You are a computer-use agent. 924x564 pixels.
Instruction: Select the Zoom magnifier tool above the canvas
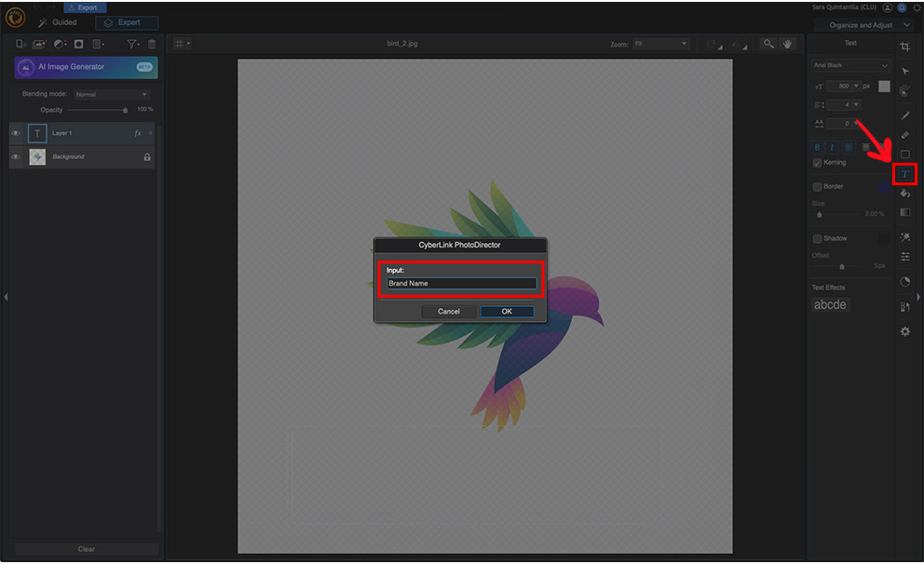point(767,43)
